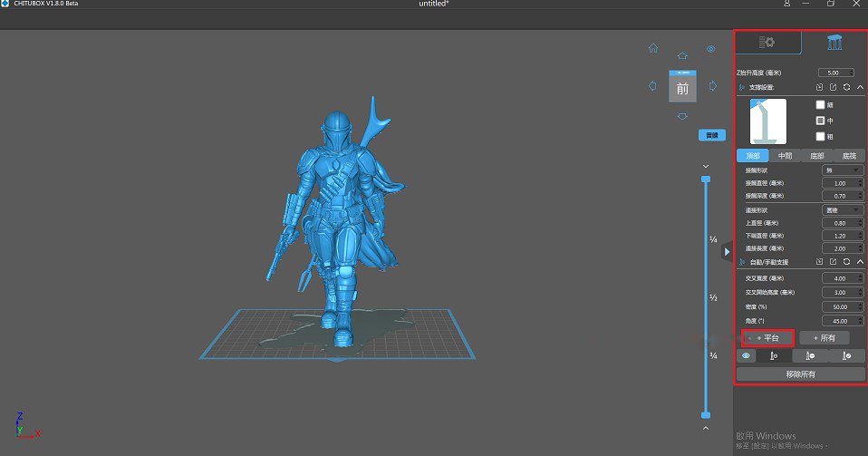Reset 自動/手動支援 settings with refresh icon
868x456 pixels.
tap(846, 262)
